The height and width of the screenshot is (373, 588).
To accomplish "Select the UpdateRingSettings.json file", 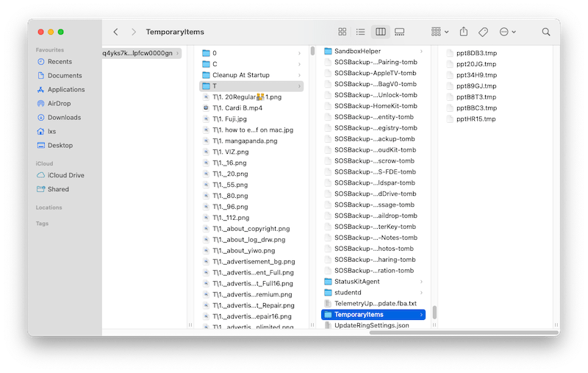I will click(371, 325).
